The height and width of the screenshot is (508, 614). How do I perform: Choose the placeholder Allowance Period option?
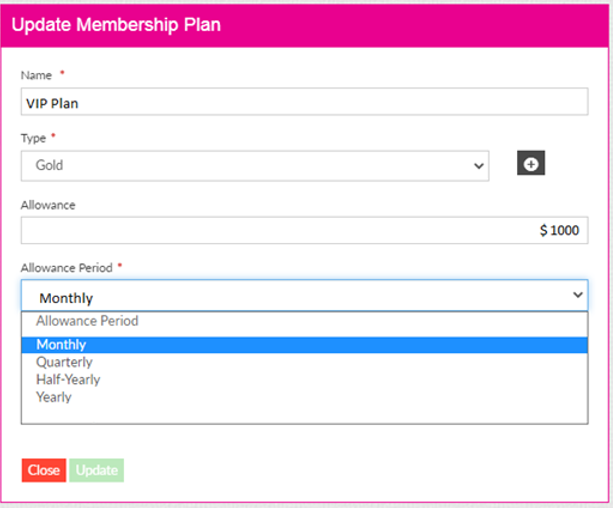point(87,321)
